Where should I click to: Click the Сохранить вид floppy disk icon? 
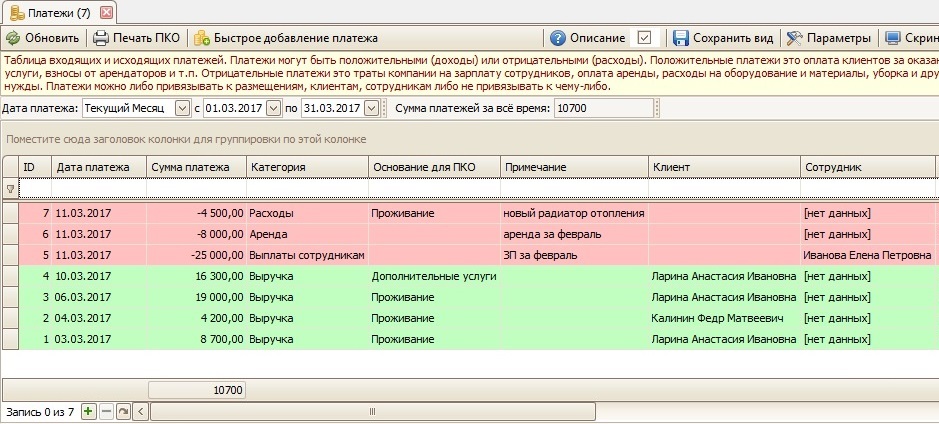[x=681, y=38]
